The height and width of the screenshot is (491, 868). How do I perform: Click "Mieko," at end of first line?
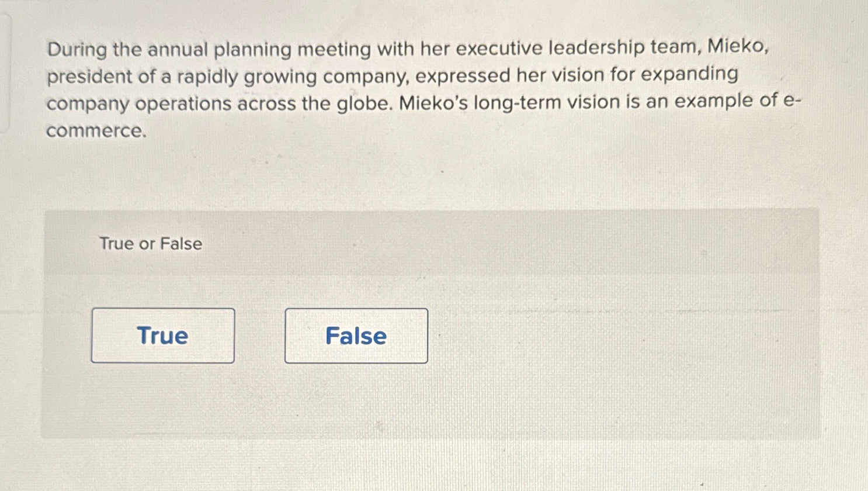click(x=738, y=46)
